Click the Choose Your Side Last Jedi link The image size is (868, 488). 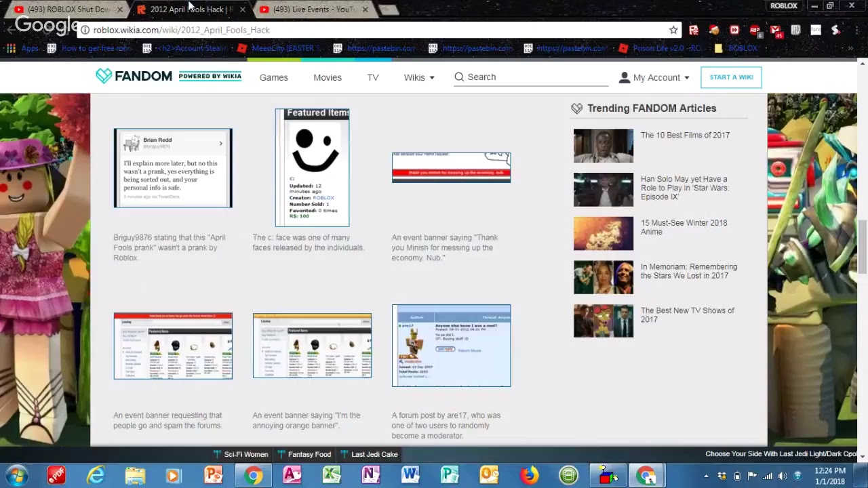781,454
